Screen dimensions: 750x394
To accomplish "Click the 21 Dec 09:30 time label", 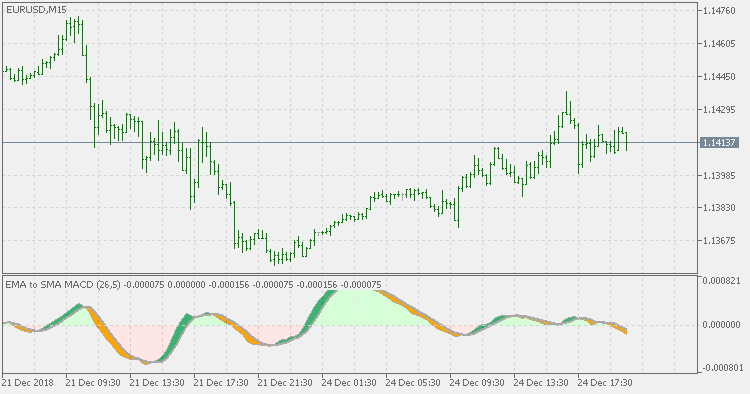I will click(x=93, y=383).
